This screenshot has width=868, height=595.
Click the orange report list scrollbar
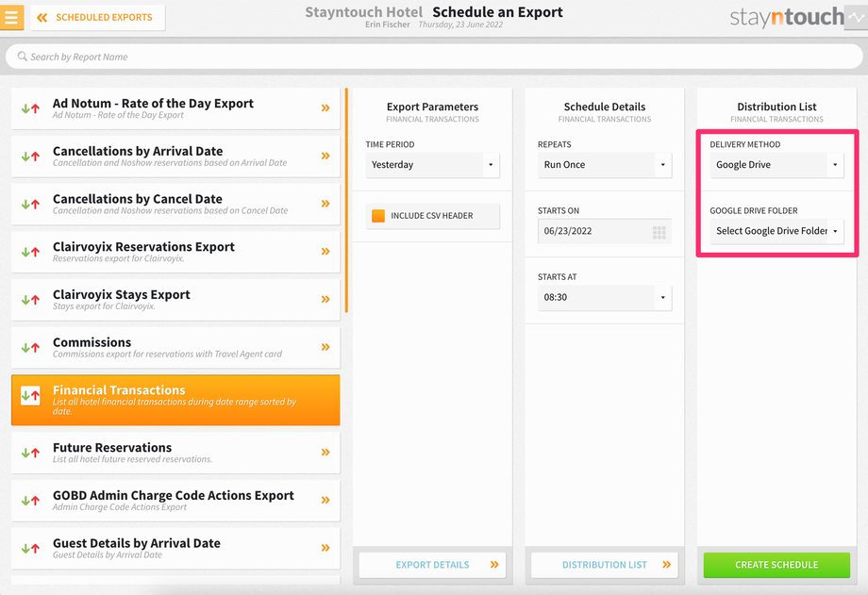346,200
